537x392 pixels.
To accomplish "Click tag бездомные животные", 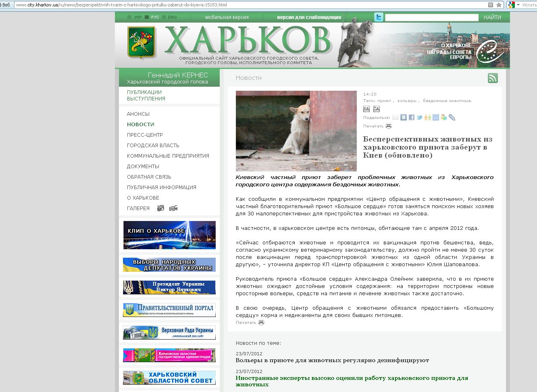I will tap(447, 101).
